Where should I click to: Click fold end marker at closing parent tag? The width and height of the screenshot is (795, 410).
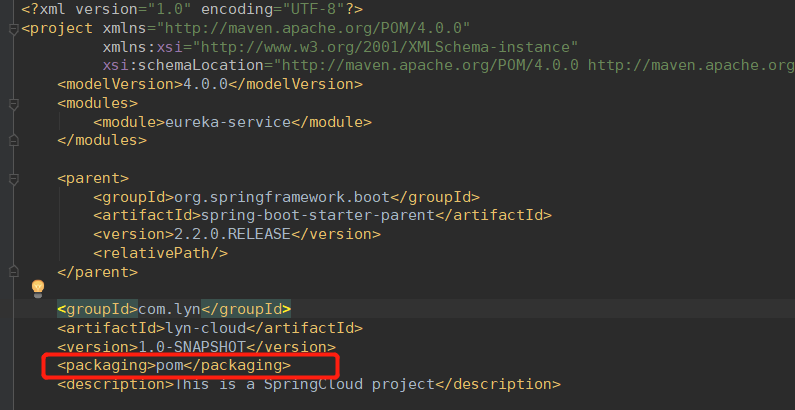tap(14, 271)
